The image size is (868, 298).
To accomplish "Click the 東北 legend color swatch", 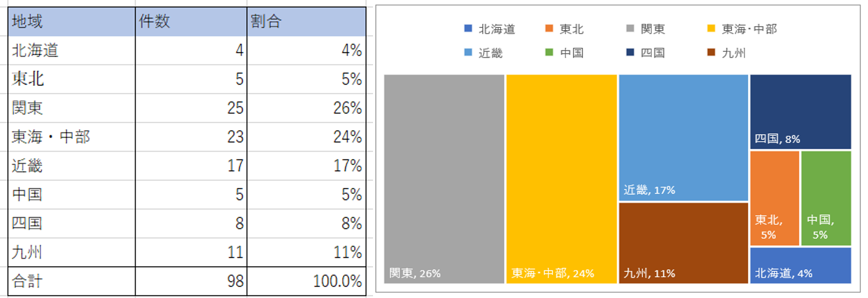I will pos(549,28).
